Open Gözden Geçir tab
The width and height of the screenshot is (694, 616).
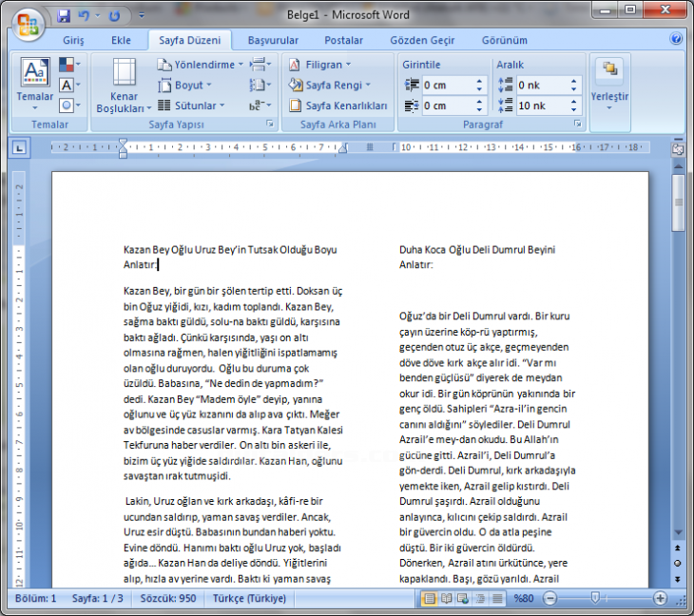click(422, 40)
